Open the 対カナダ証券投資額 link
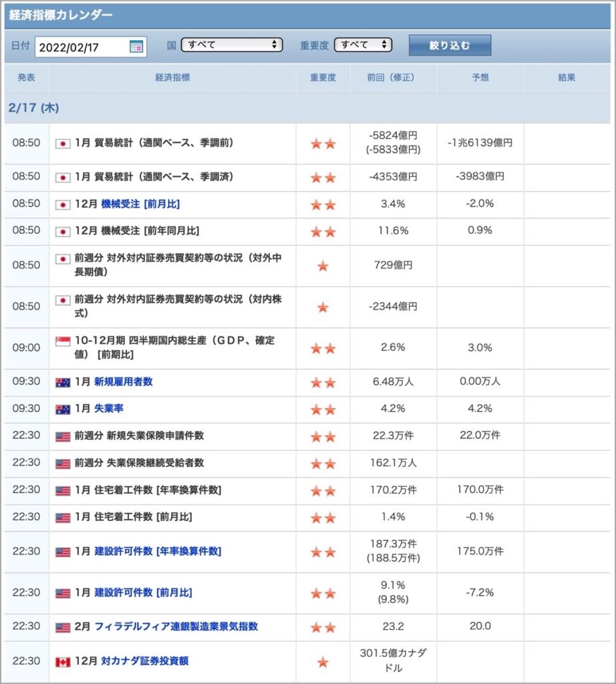 click(x=144, y=661)
